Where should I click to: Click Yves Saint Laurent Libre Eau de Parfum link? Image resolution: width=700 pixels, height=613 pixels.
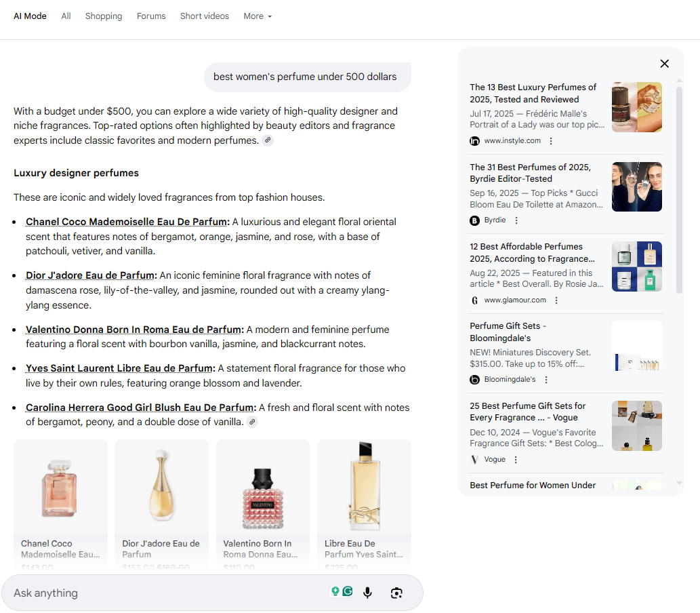pyautogui.click(x=119, y=368)
